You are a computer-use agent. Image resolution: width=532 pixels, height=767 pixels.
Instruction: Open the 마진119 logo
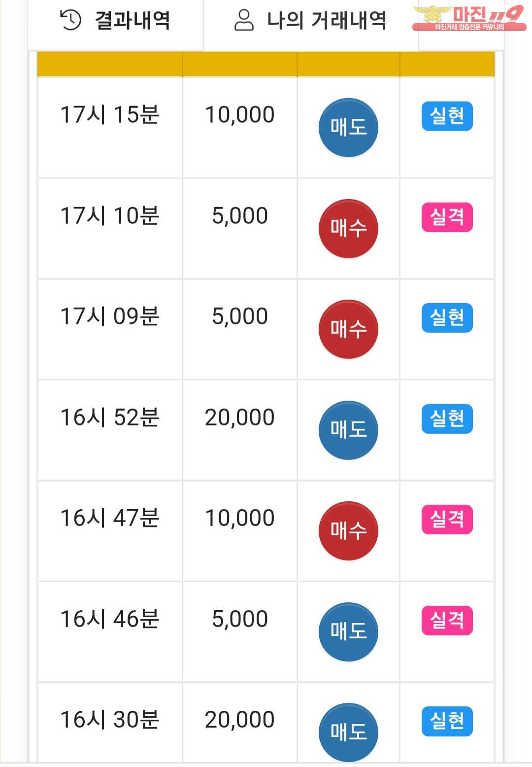[468, 18]
